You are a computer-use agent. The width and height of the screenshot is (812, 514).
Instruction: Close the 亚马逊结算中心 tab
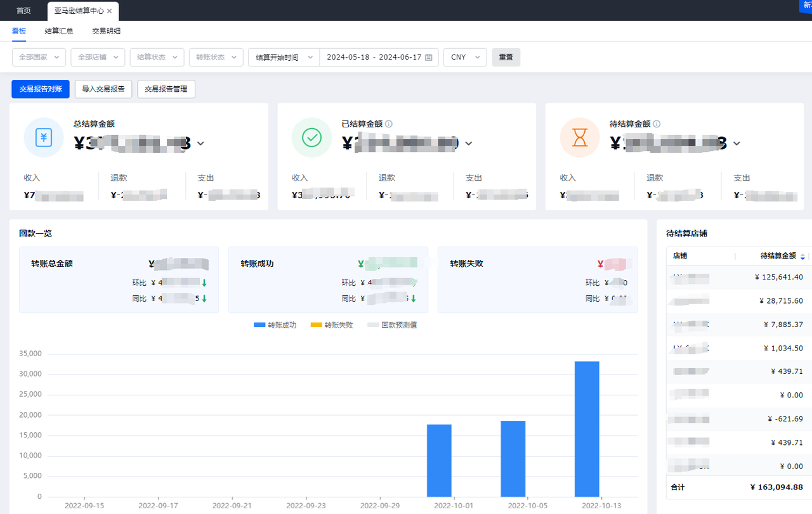point(110,11)
